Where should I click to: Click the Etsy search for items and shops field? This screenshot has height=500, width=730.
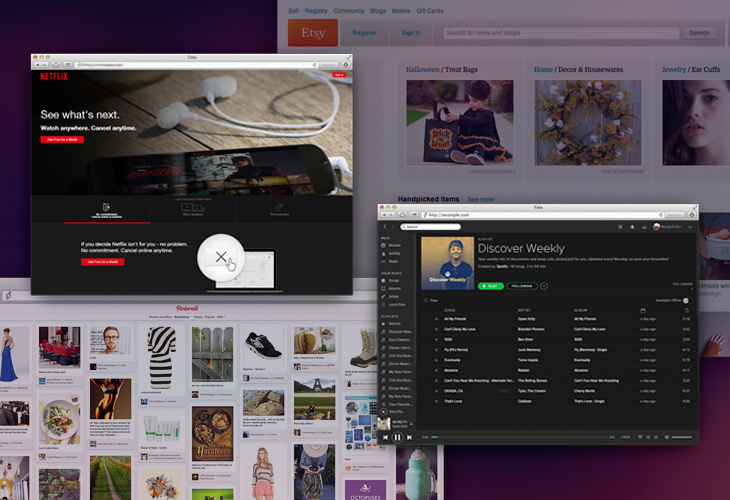pos(561,33)
